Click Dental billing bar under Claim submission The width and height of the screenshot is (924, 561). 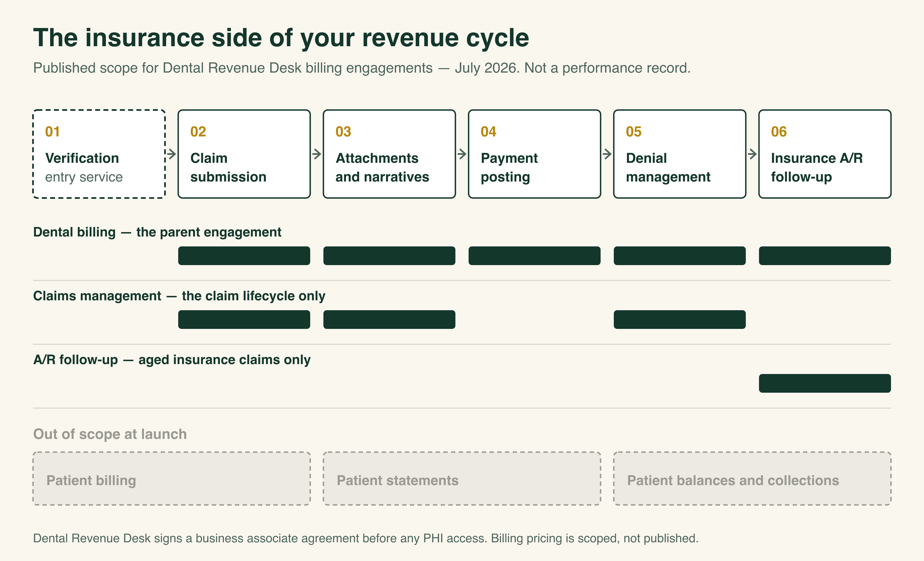coord(244,256)
